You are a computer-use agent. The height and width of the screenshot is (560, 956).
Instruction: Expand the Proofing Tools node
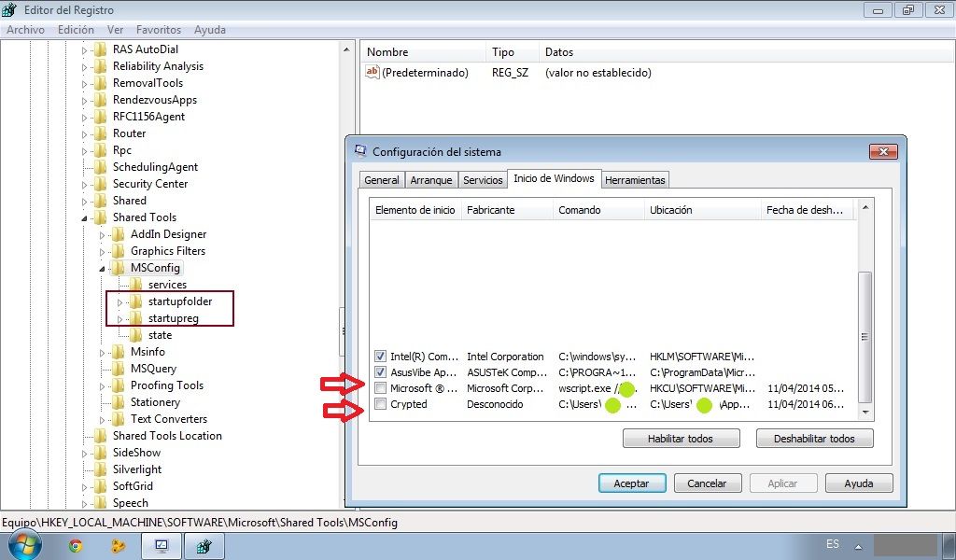pyautogui.click(x=102, y=386)
